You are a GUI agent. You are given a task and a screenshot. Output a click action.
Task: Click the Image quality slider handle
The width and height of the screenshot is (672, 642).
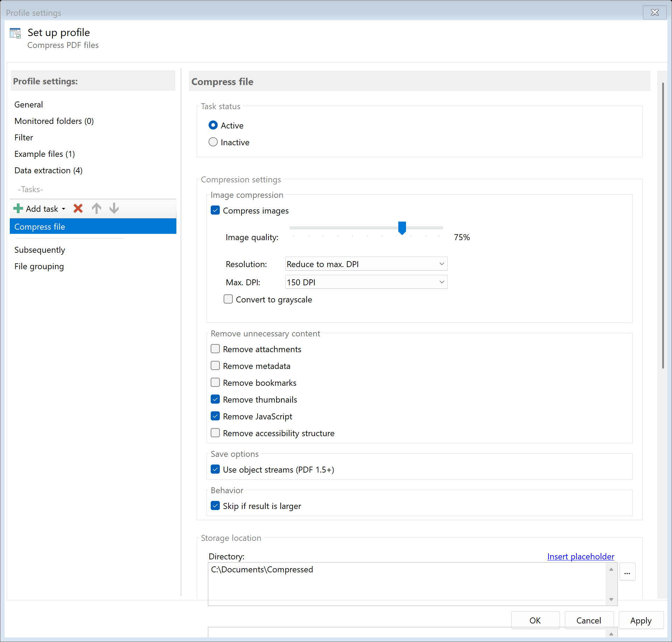(x=402, y=228)
